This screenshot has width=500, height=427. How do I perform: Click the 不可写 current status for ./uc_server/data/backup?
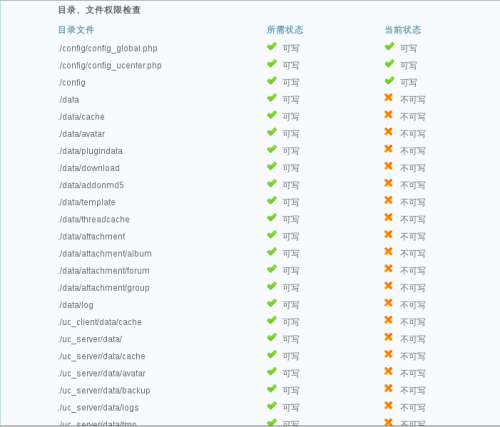[x=413, y=390]
